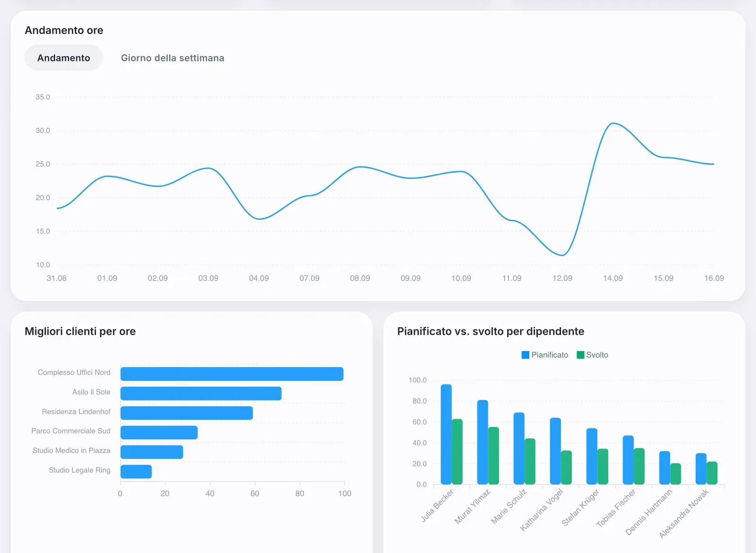The height and width of the screenshot is (553, 756).
Task: Open the Giorno della settimana tab
Action: 172,58
